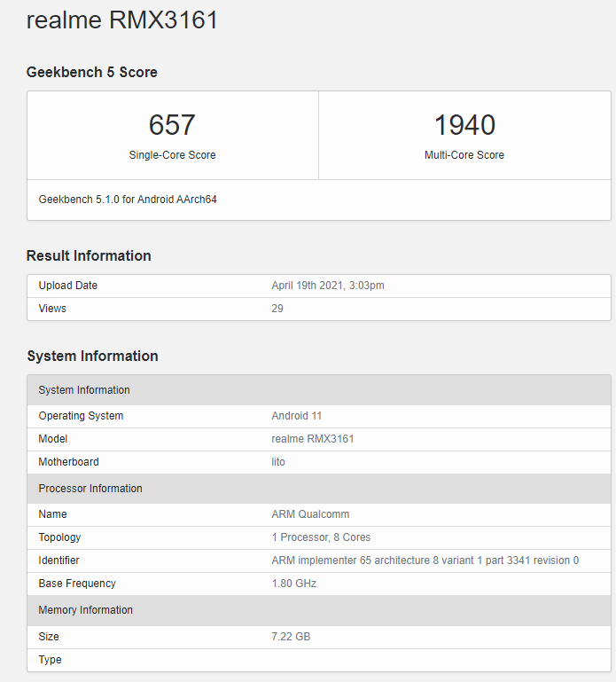The image size is (616, 682).
Task: Click the memory Size label
Action: 49,637
